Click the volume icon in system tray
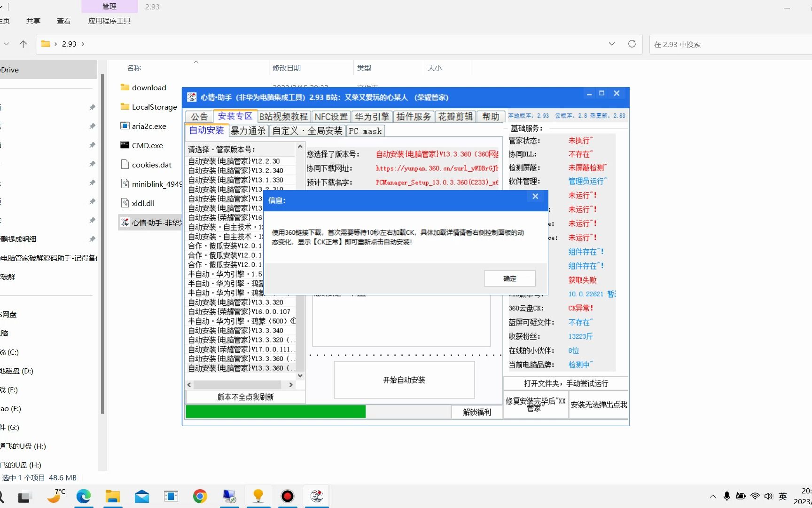The height and width of the screenshot is (508, 812). [768, 496]
